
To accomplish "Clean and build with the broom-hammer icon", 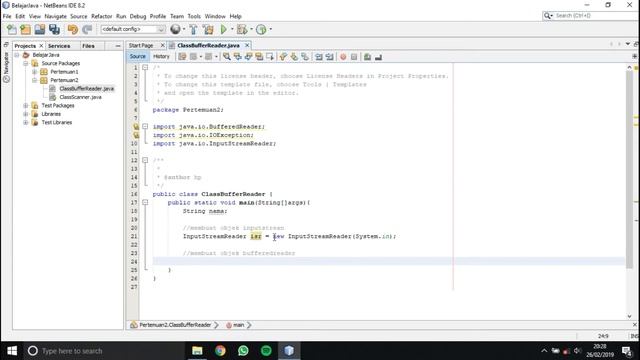I will pos(208,29).
